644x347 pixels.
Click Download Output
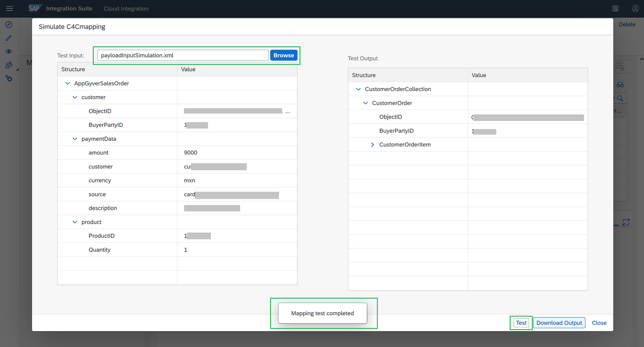pyautogui.click(x=559, y=323)
